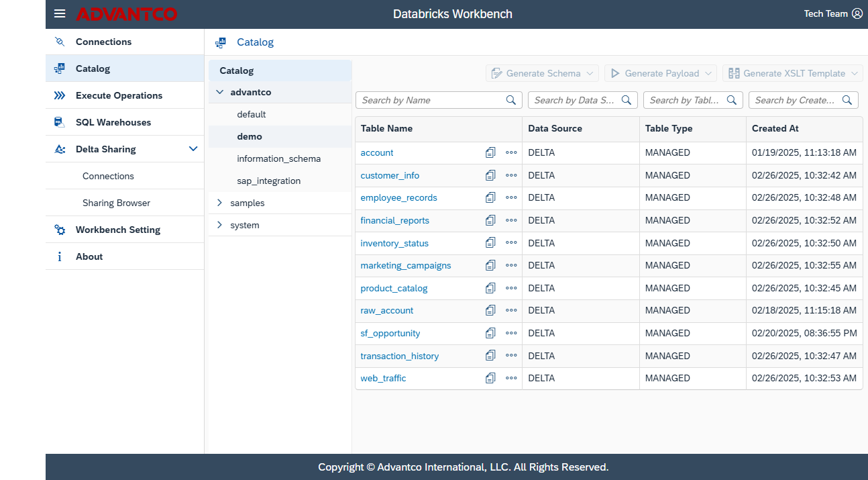Image resolution: width=868 pixels, height=480 pixels.
Task: Click the Data Source column header
Action: coord(581,128)
